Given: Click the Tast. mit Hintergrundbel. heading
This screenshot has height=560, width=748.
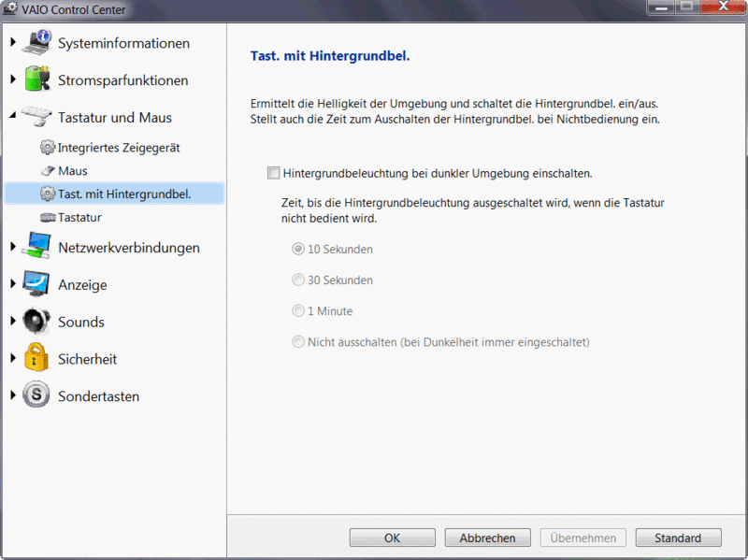Looking at the screenshot, I should pos(330,56).
